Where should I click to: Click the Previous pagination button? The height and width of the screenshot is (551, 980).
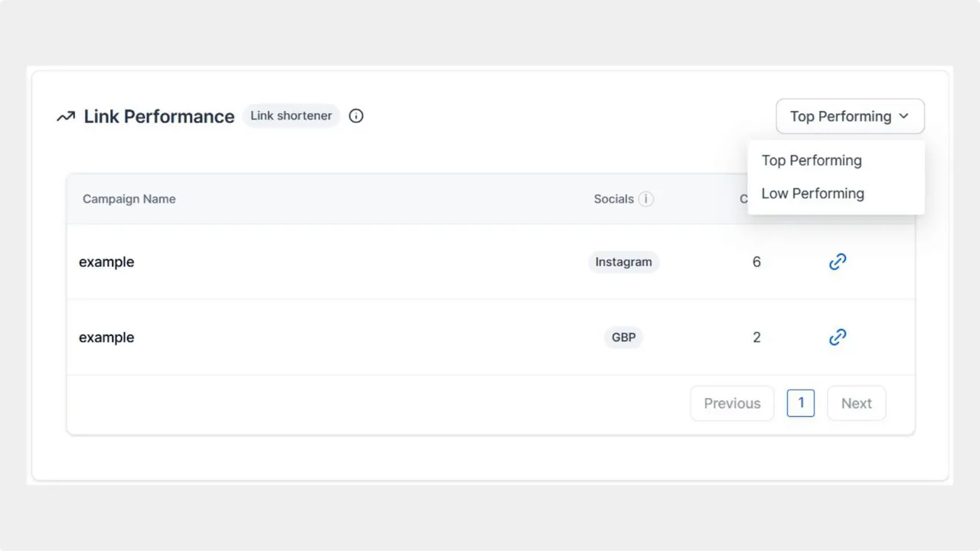tap(732, 403)
